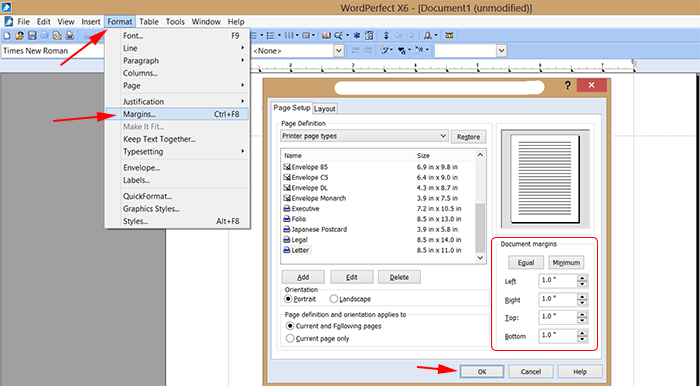Click the spell checker book icon
The image size is (700, 386).
pyautogui.click(x=326, y=36)
